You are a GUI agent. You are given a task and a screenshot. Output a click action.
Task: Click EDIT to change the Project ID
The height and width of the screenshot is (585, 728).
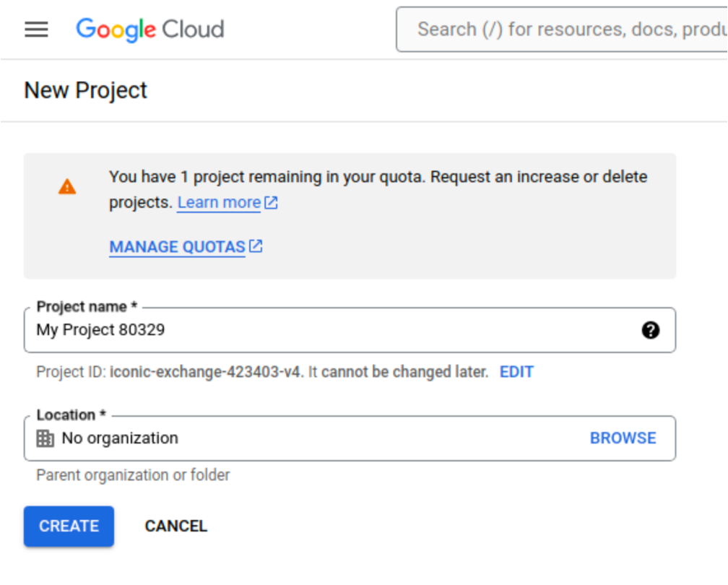[517, 371]
